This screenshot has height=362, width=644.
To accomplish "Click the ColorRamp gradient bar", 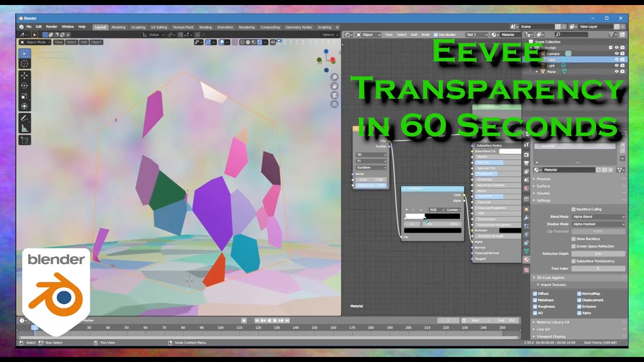I will (433, 217).
